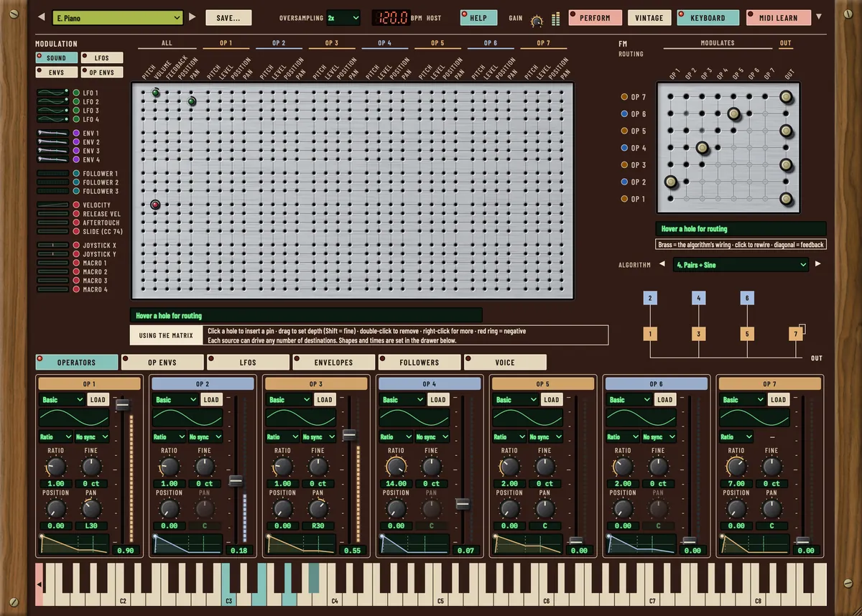This screenshot has width=862, height=616.
Task: Enable MIDI LEARN
Action: pyautogui.click(x=778, y=18)
